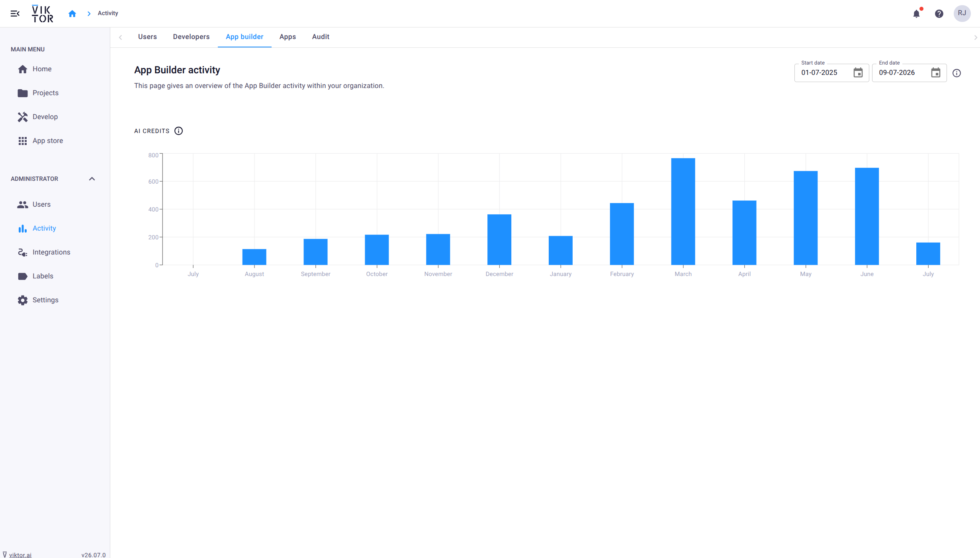
Task: Click the AI Credits info icon
Action: 178,131
